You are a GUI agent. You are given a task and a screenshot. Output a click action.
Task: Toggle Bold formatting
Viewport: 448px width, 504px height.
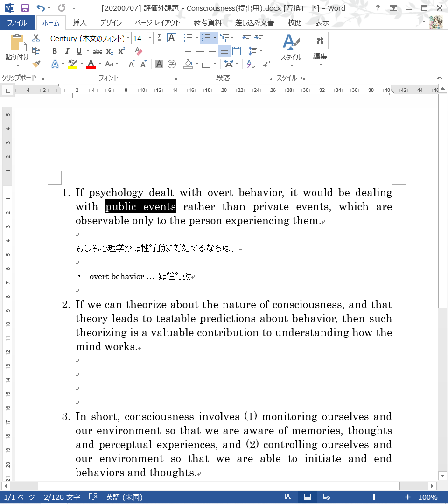(x=55, y=51)
